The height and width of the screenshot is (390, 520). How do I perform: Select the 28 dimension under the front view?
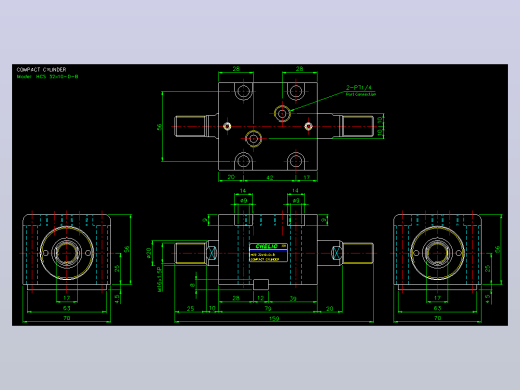[x=236, y=298]
